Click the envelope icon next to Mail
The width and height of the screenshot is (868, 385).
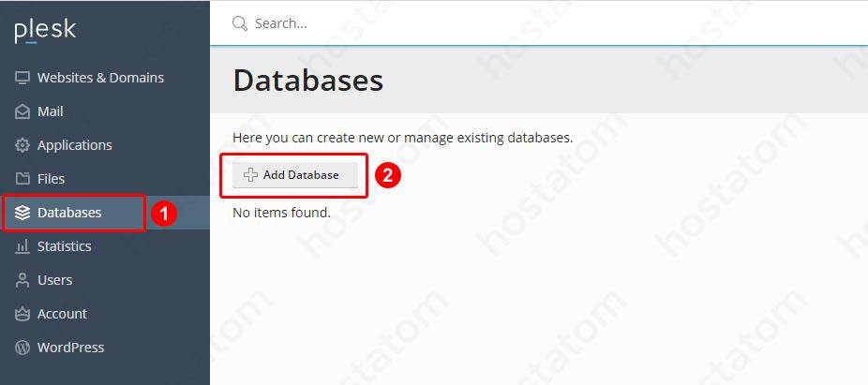(x=22, y=111)
